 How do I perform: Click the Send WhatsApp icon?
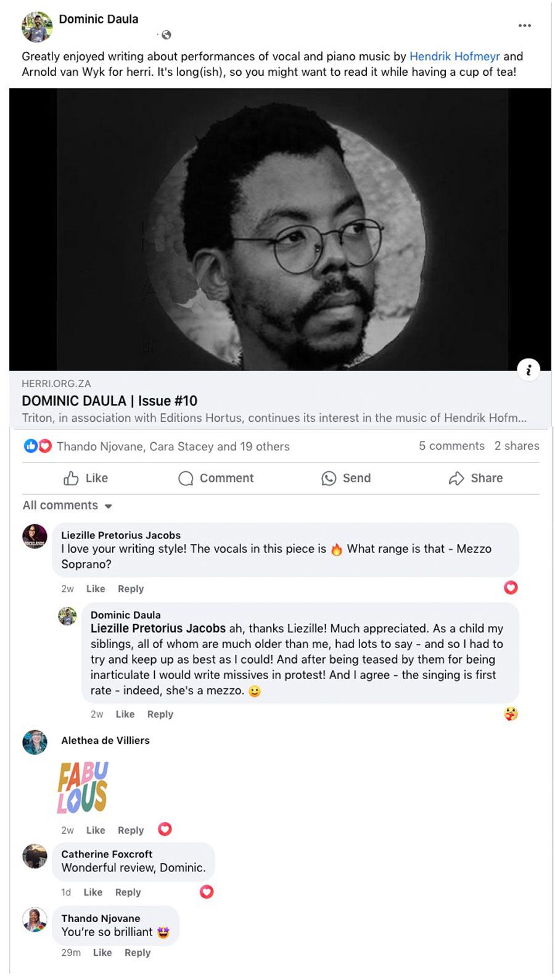[329, 479]
